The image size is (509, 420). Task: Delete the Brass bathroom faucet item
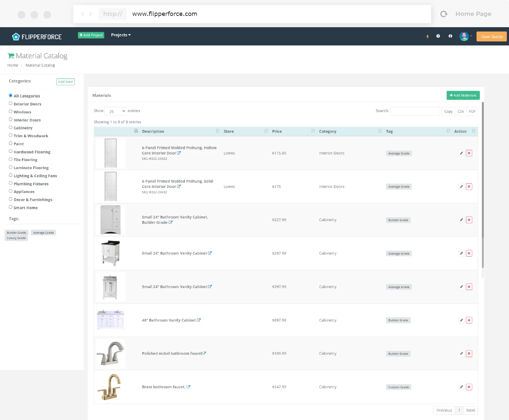tap(469, 387)
